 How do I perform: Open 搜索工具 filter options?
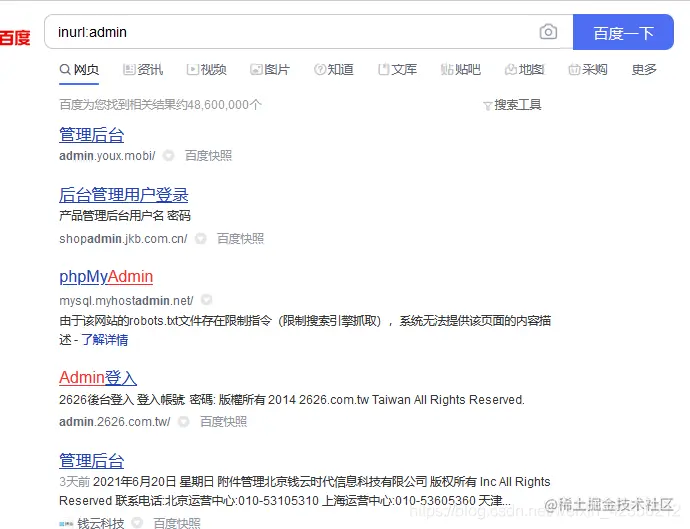(512, 105)
